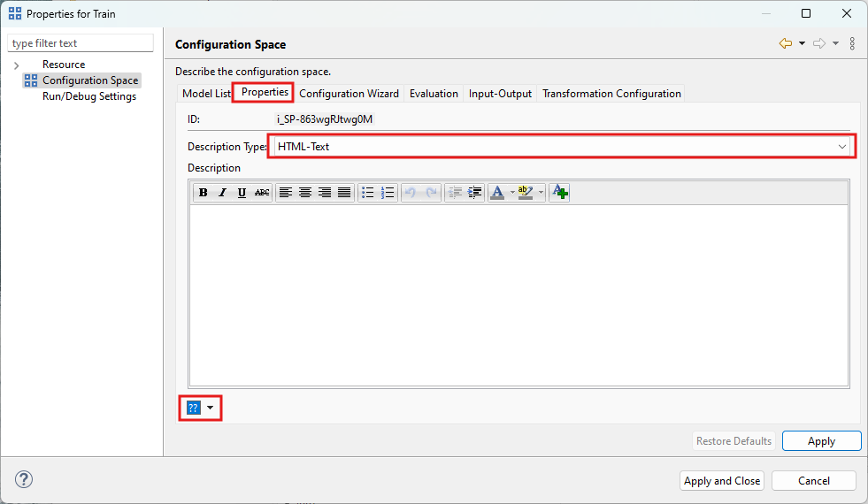
Task: Insert a numbered list
Action: [x=388, y=192]
